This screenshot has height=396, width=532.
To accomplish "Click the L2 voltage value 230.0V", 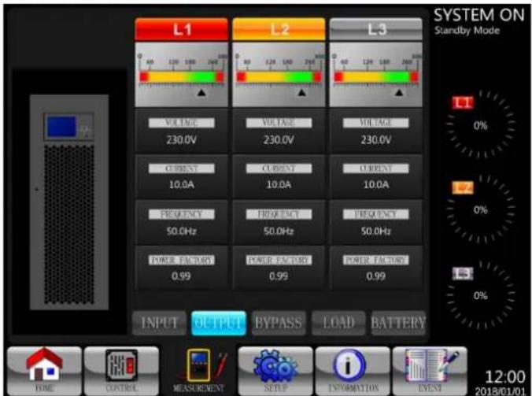I will pos(279,140).
